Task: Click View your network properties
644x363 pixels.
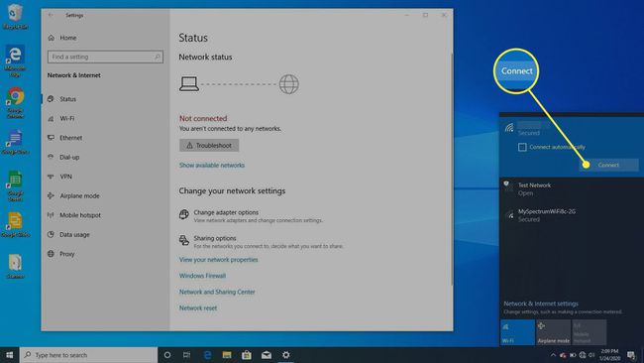Action: click(219, 260)
